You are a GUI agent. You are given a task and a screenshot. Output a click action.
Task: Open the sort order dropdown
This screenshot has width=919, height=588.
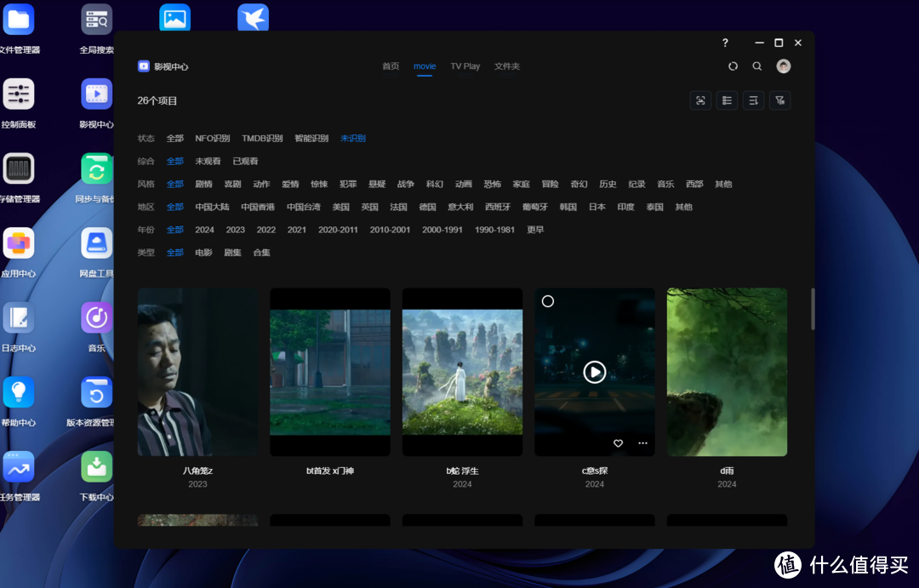tap(753, 100)
